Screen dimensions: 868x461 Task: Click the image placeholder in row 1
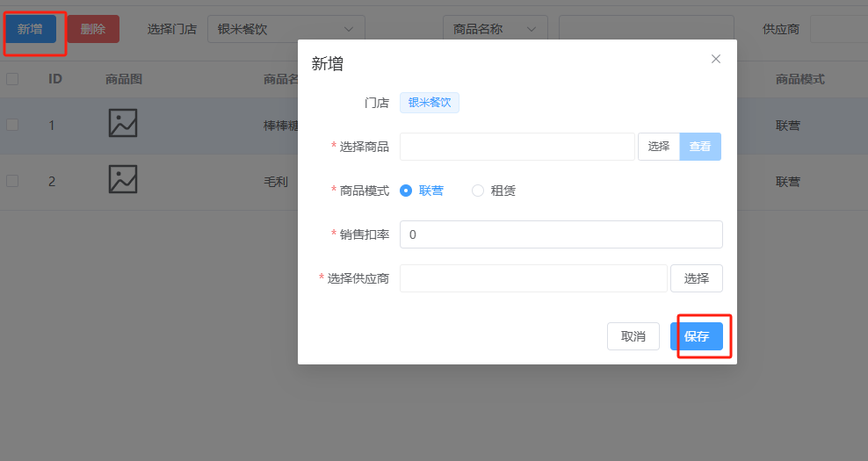[123, 123]
